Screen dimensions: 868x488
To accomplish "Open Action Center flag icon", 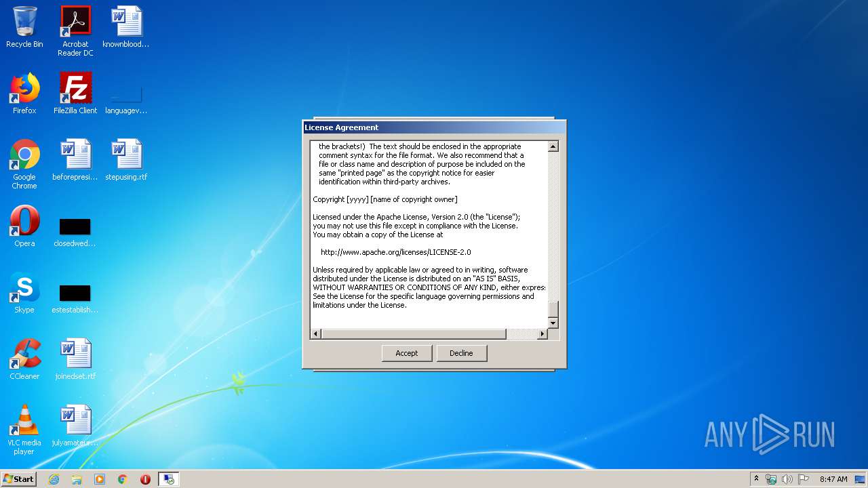I will coord(804,479).
